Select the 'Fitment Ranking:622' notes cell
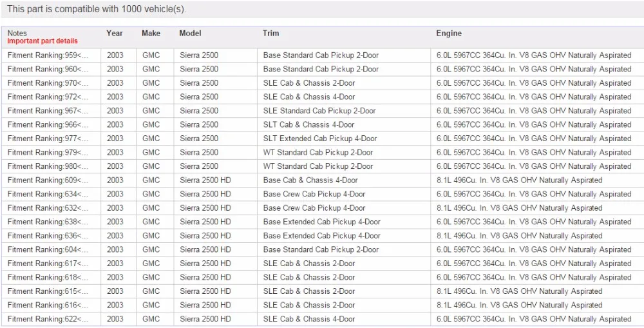This screenshot has width=644, height=328. click(52, 320)
